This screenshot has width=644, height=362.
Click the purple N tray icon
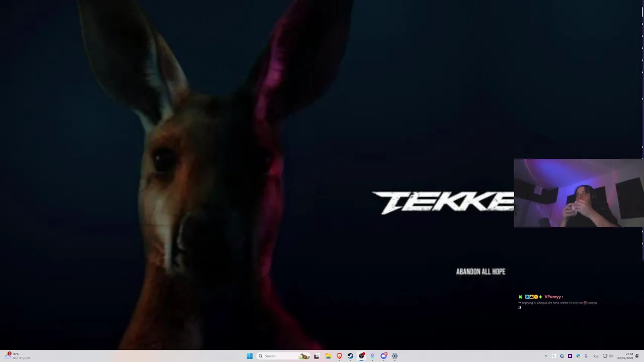pyautogui.click(x=570, y=356)
